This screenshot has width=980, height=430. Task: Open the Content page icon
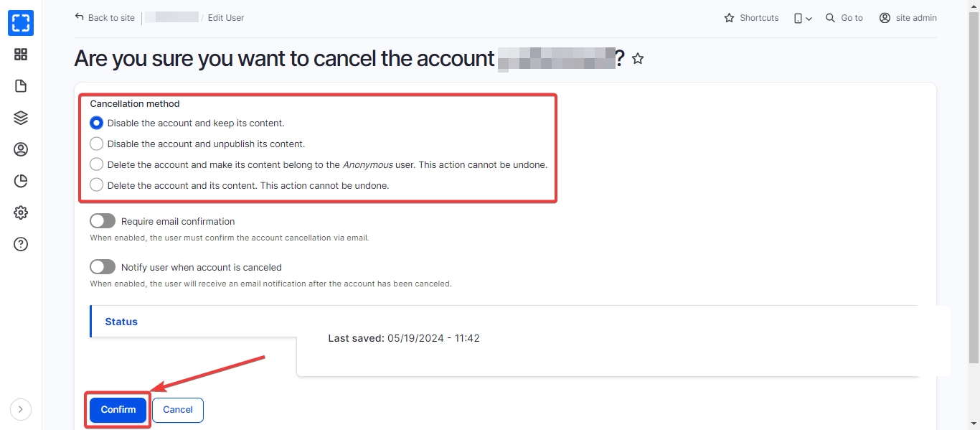[x=21, y=86]
